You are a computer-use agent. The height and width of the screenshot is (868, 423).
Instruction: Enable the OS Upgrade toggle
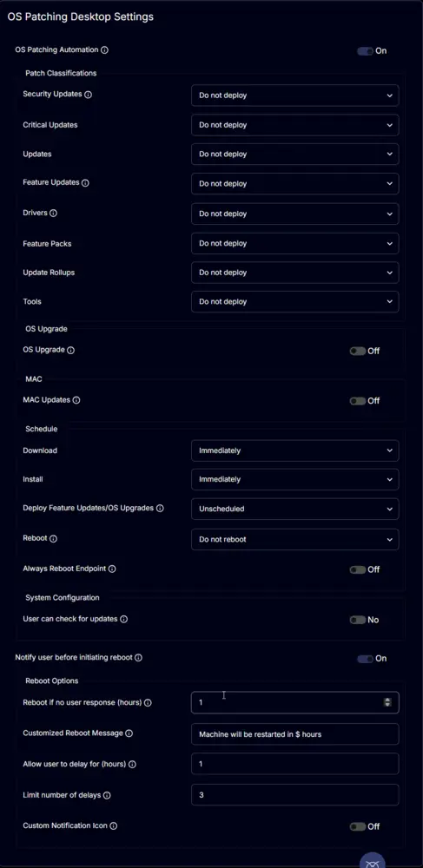click(x=358, y=351)
